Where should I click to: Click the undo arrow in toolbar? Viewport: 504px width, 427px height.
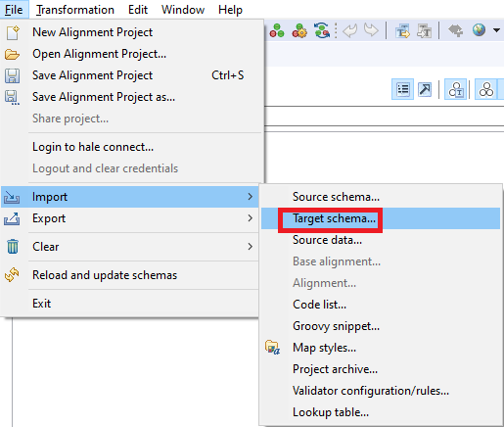(x=350, y=31)
